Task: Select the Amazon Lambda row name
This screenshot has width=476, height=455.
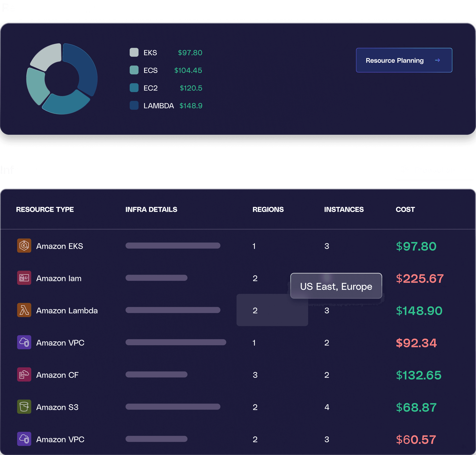Action: tap(67, 311)
